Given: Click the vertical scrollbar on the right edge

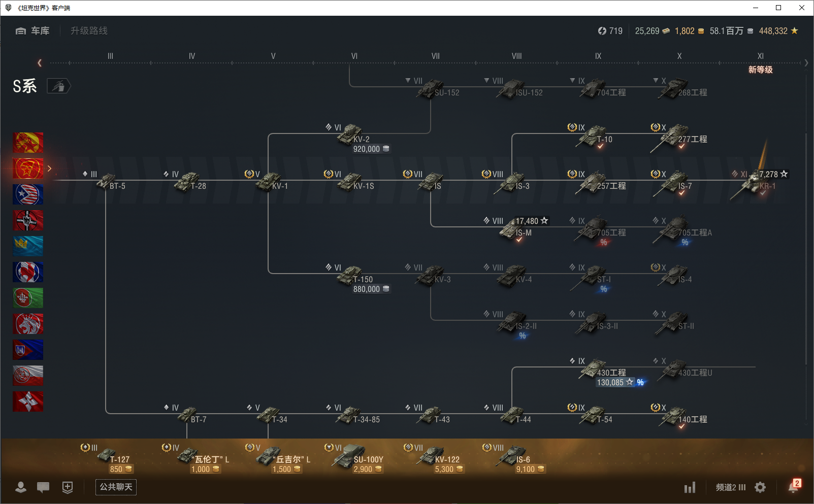Looking at the screenshot, I should pyautogui.click(x=806, y=249).
